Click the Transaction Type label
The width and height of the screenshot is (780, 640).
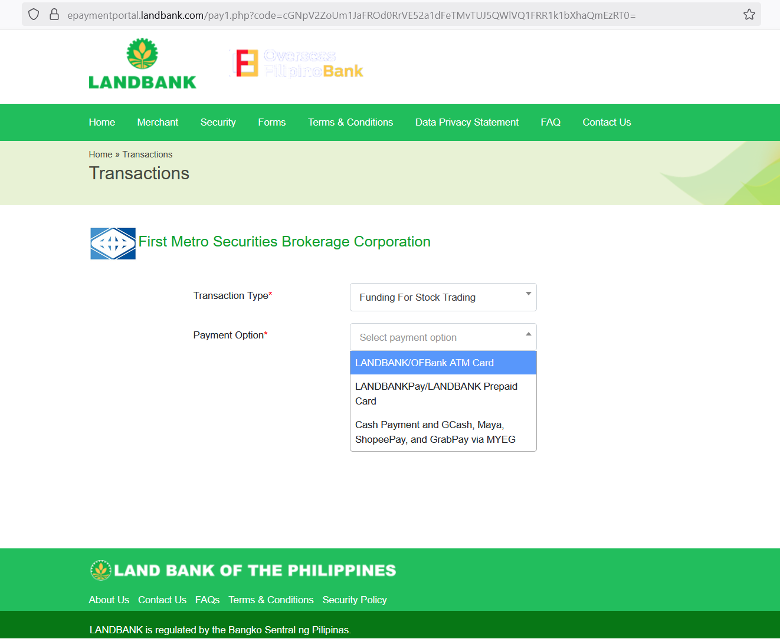click(233, 296)
